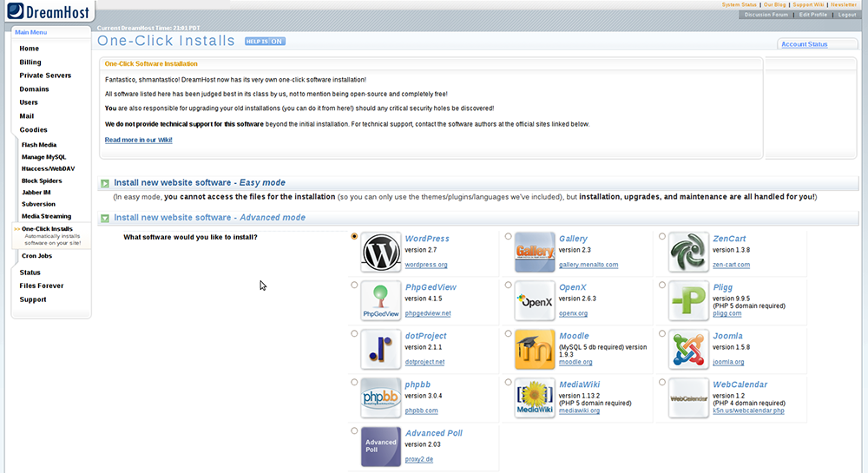Screen dimensions: 868x473
Task: Open the Home menu item
Action: tap(30, 49)
